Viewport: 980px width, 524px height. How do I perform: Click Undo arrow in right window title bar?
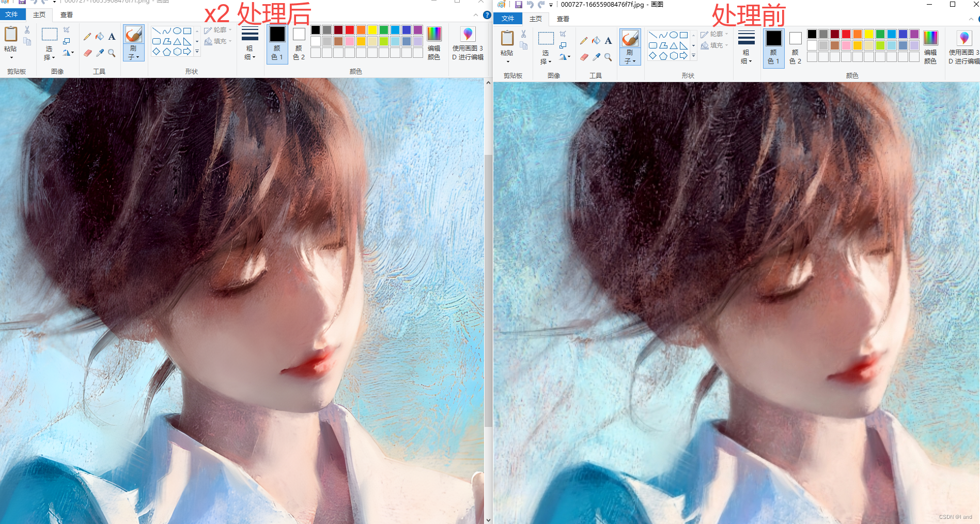coord(530,5)
